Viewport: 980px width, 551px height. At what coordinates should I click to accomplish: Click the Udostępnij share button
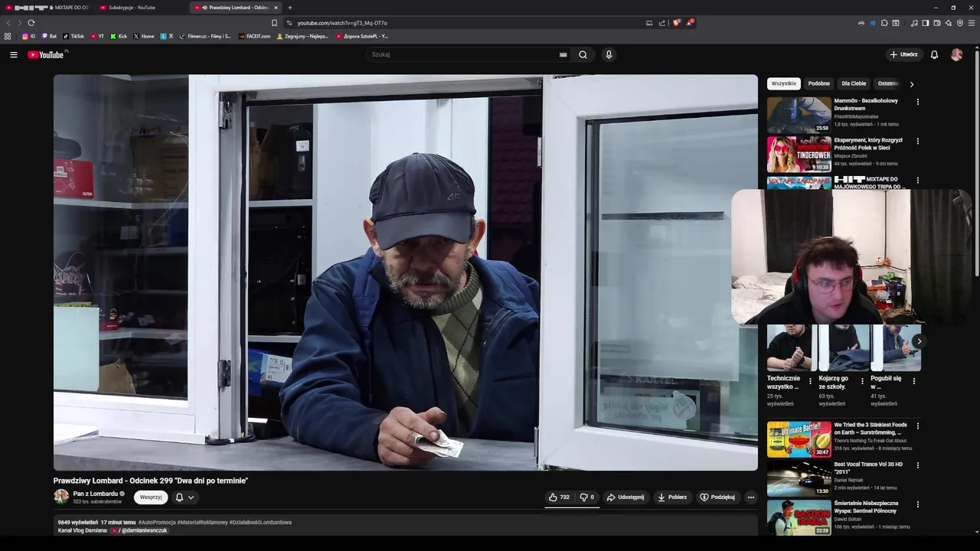coord(626,497)
